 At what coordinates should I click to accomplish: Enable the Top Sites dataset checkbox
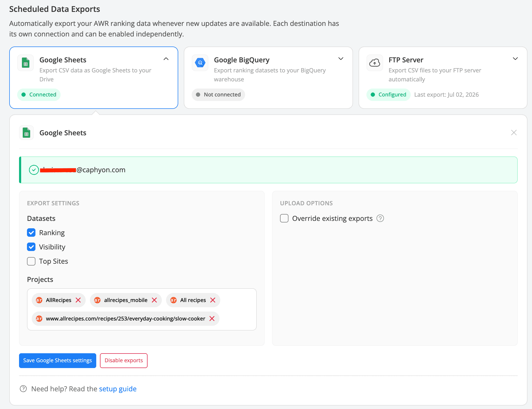pyautogui.click(x=31, y=261)
